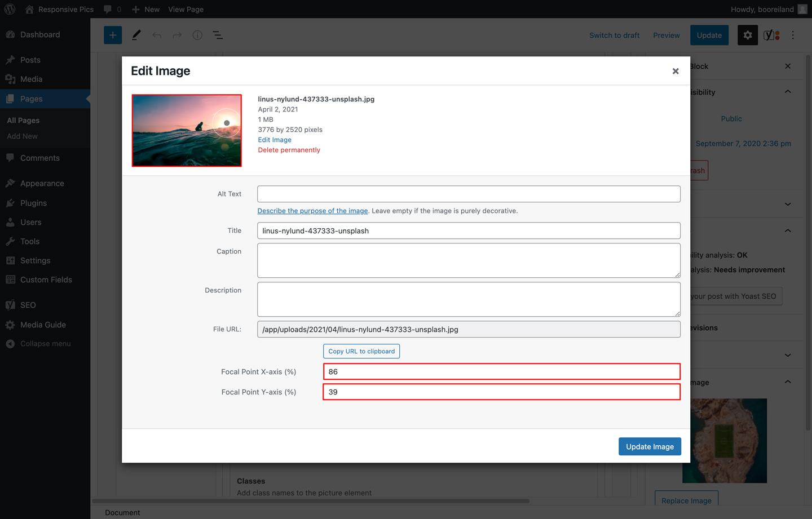Open the editor more options menu
This screenshot has height=519, width=812.
(x=793, y=35)
